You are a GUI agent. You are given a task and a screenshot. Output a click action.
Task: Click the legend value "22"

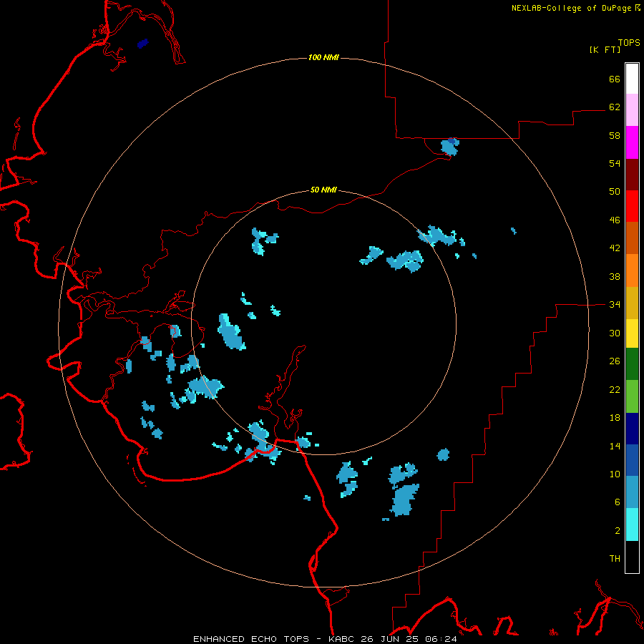pyautogui.click(x=615, y=390)
